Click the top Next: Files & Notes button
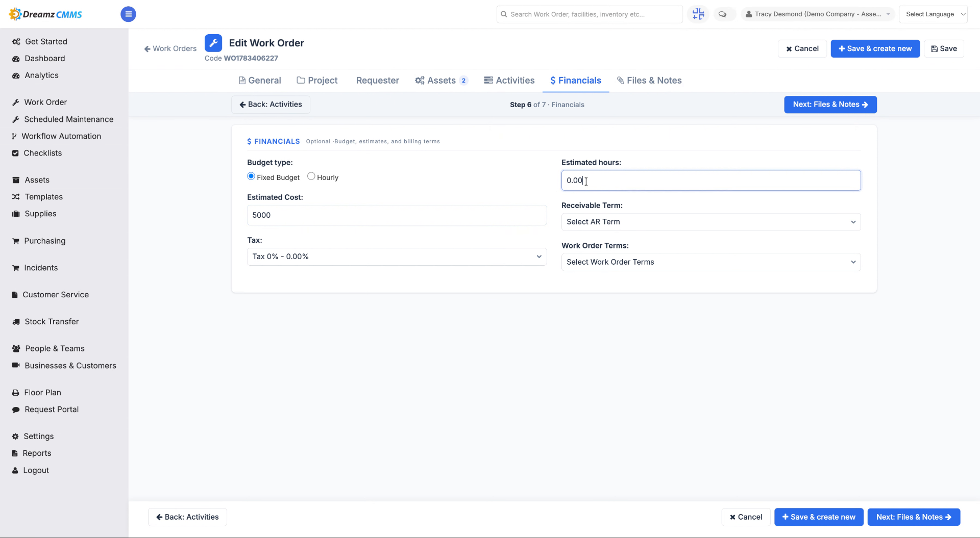This screenshot has height=538, width=980. [x=830, y=105]
